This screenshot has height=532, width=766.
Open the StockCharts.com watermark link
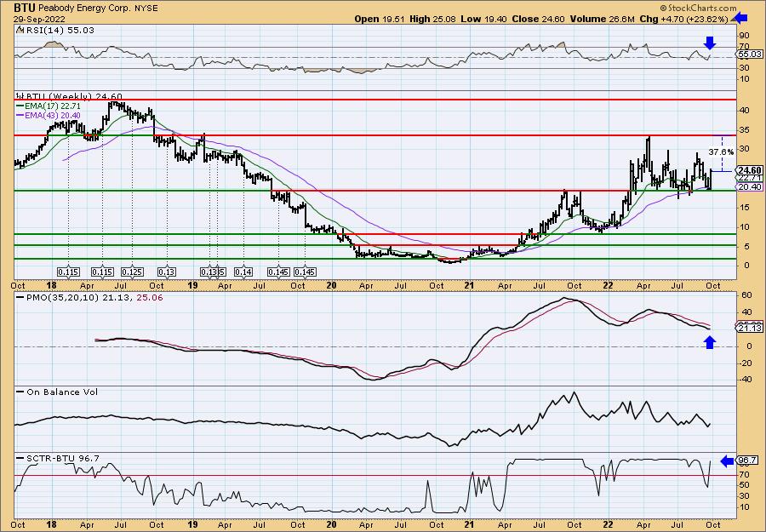(698, 8)
